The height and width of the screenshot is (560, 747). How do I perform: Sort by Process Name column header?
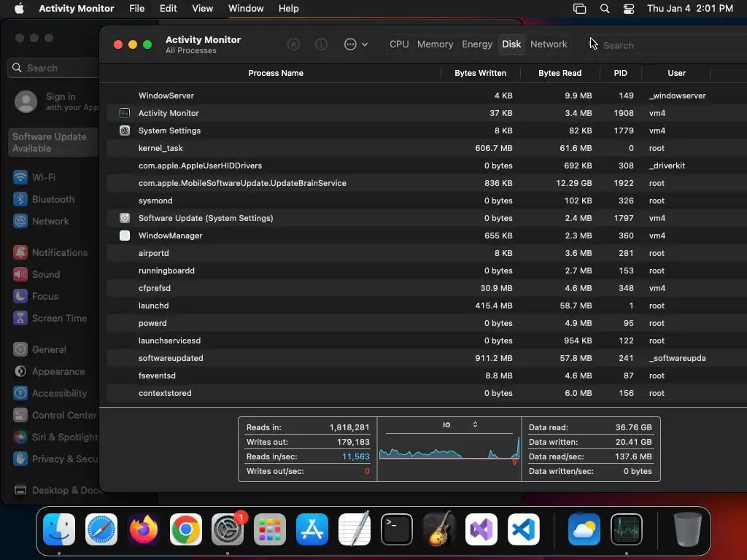tap(275, 73)
